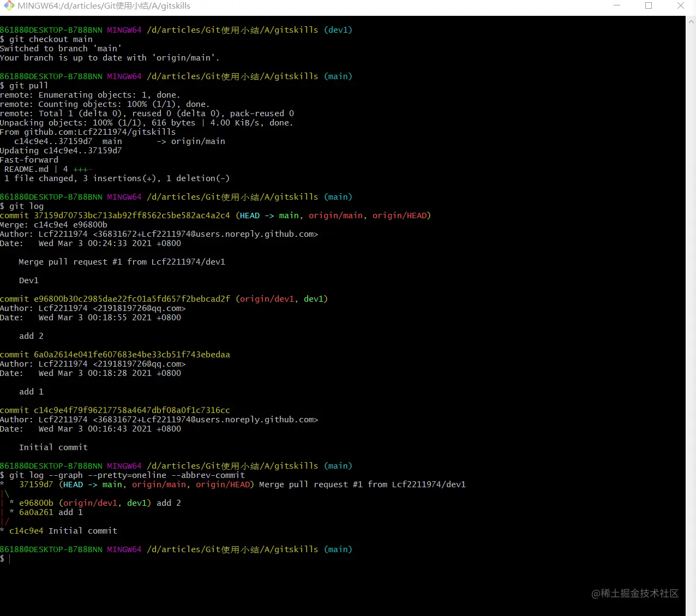Click 'Date: Wed Mar 3 00:16:43 2021' line

pyautogui.click(x=91, y=429)
